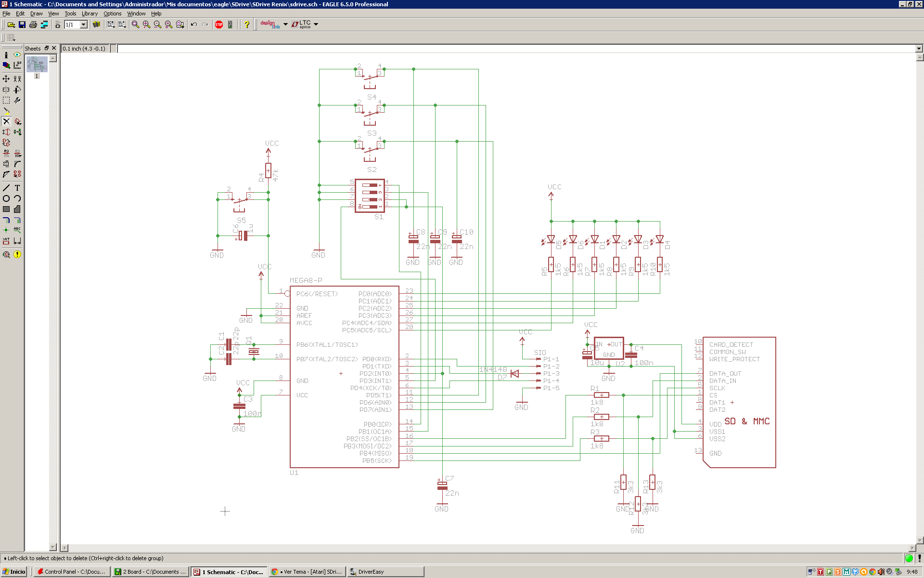This screenshot has height=578, width=924.
Task: Open the Run ULP icon
Action: 122,25
